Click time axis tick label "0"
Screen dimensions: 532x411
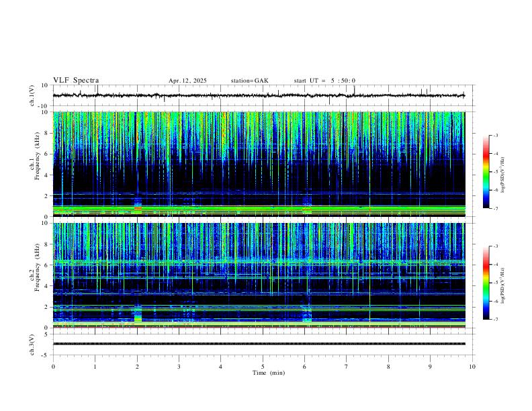[x=53, y=367]
